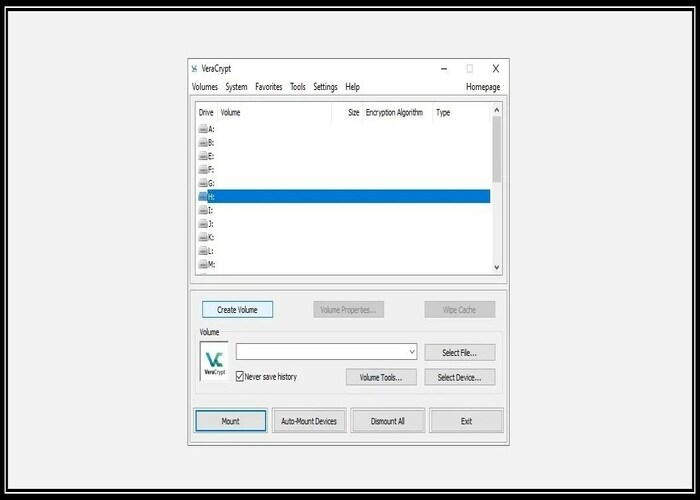Click in the volume path input field
This screenshot has width=700, height=500.
[x=322, y=352]
